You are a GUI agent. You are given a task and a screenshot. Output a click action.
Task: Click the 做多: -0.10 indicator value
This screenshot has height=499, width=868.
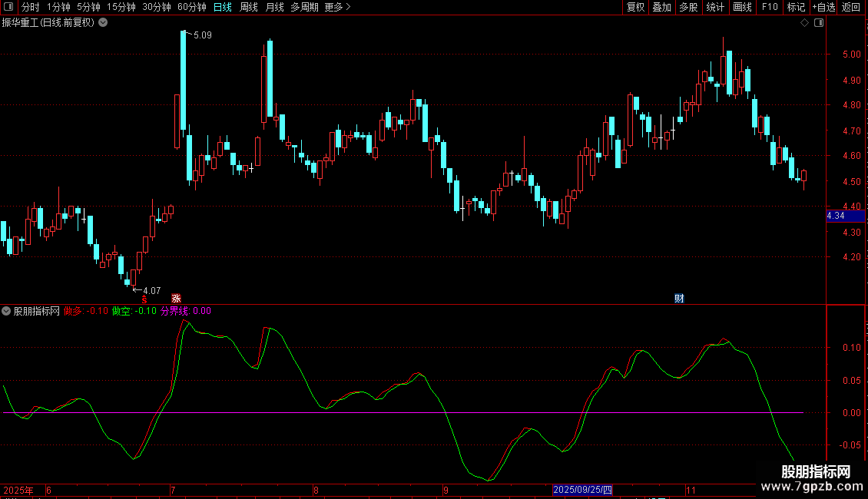click(86, 311)
